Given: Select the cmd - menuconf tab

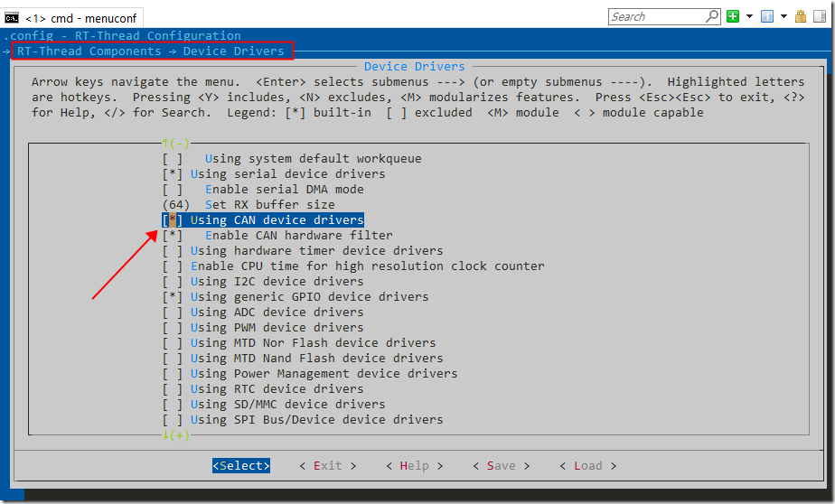Looking at the screenshot, I should click(72, 18).
